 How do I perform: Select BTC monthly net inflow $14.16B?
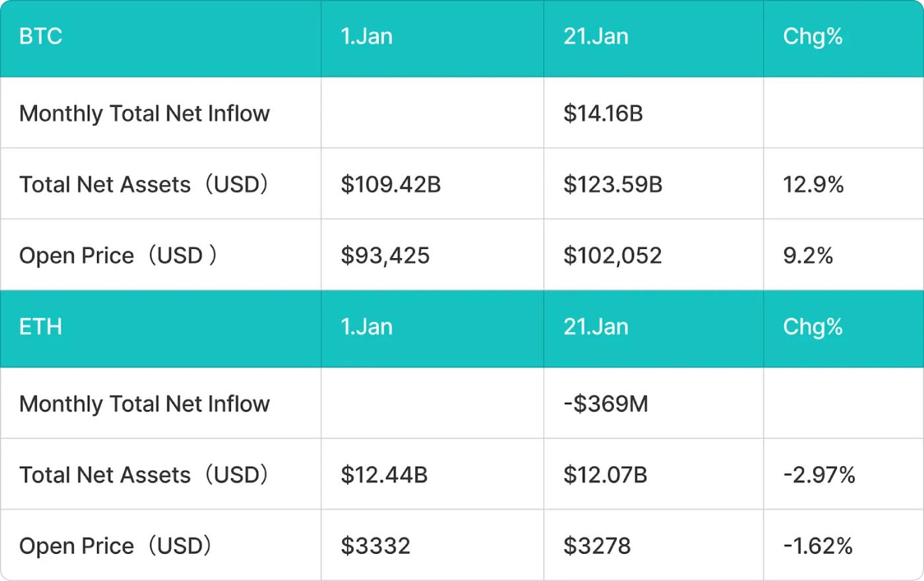603,114
